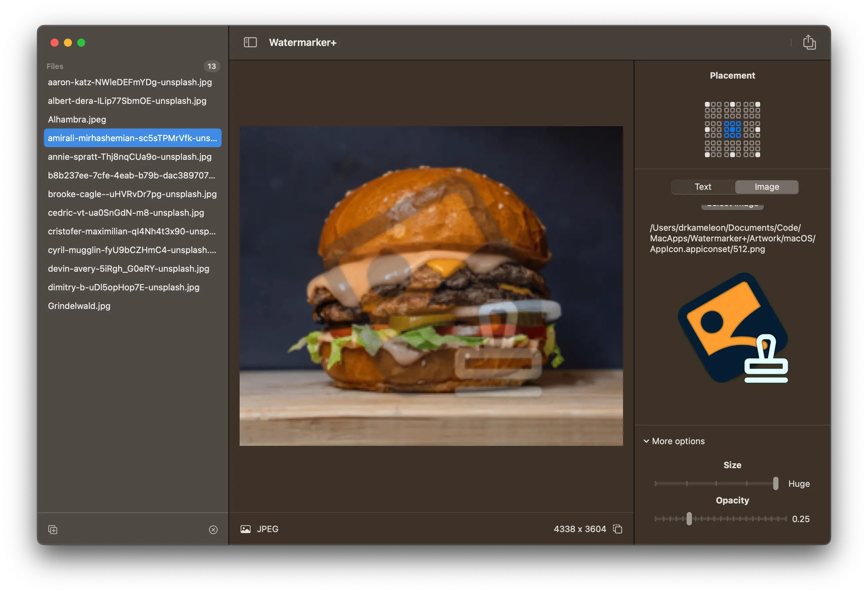Image resolution: width=868 pixels, height=594 pixels.
Task: Toggle the sidebar panel icon
Action: [x=250, y=42]
